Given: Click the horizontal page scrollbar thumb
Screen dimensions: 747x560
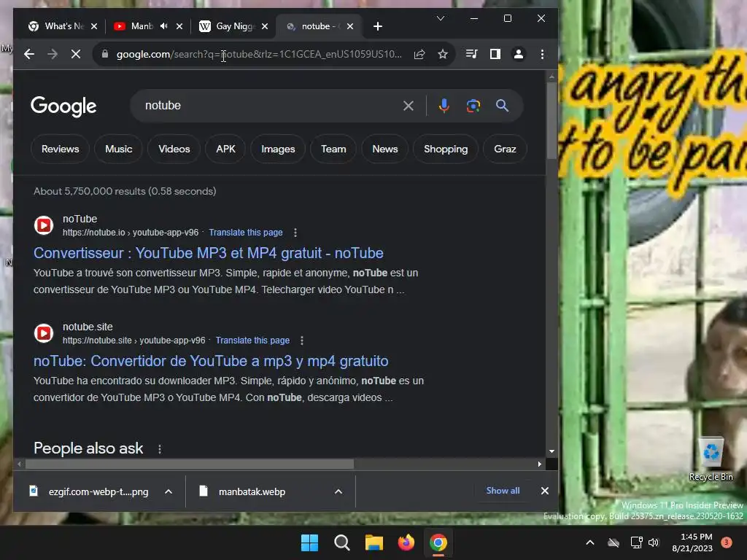Looking at the screenshot, I should tap(190, 464).
